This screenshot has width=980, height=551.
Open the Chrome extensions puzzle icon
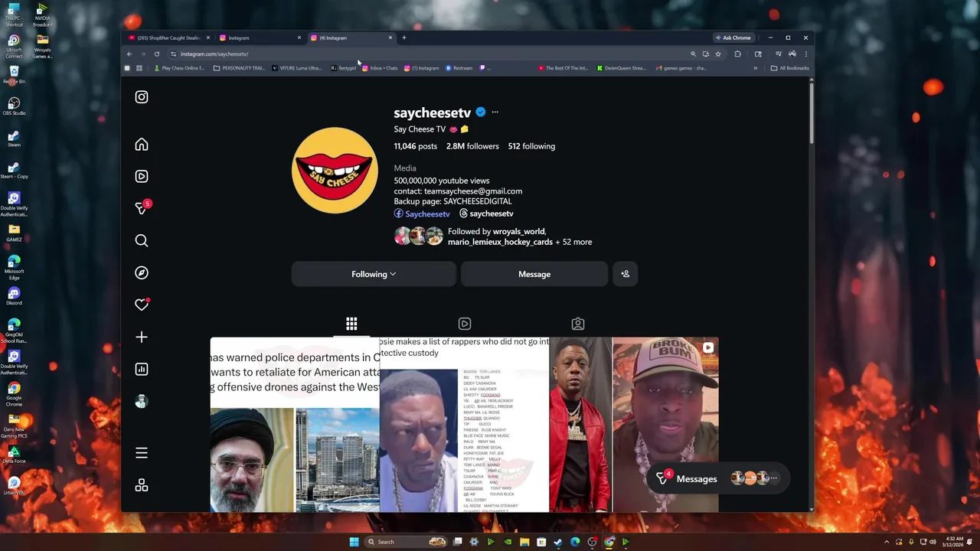(x=737, y=54)
